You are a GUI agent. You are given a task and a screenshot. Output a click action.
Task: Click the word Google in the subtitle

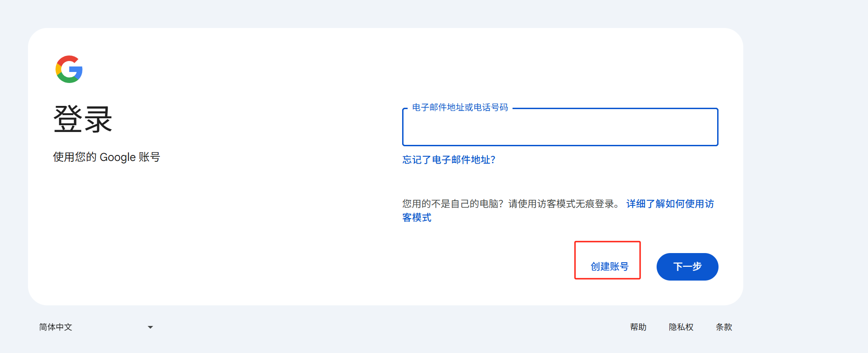117,157
